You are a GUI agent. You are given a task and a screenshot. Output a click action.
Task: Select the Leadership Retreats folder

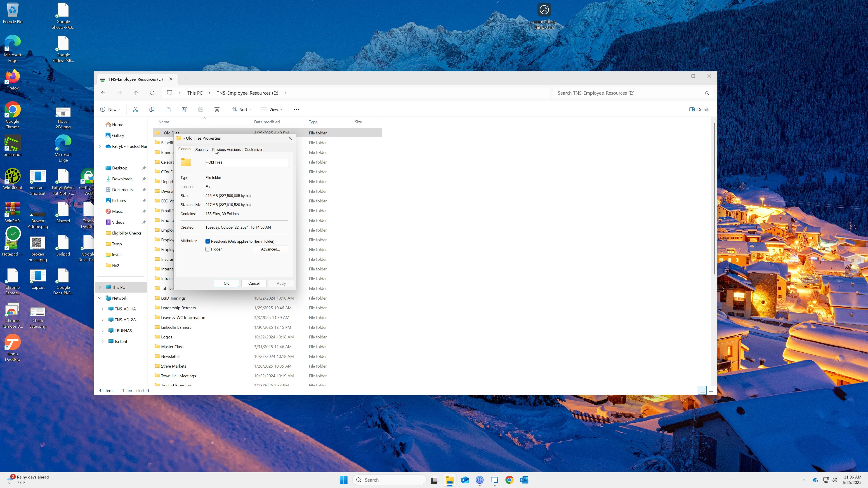click(178, 308)
